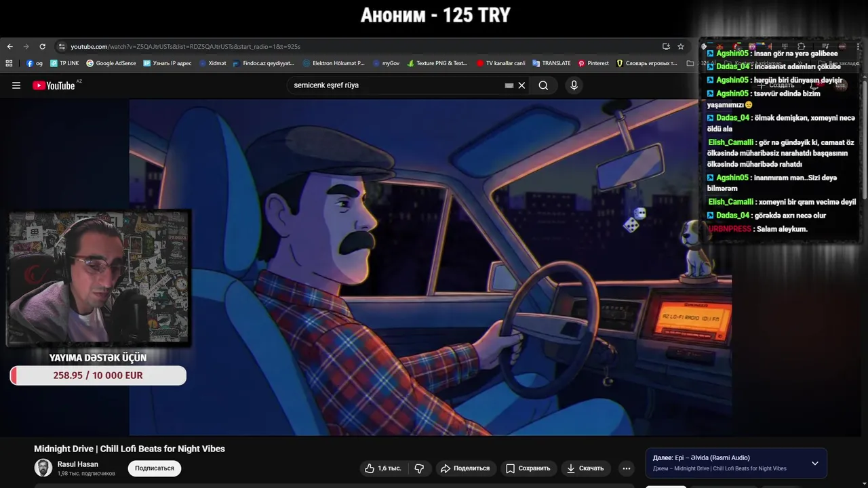Open the Facebook 'og' bookmark
Viewport: 868px width, 488px height.
(35, 63)
